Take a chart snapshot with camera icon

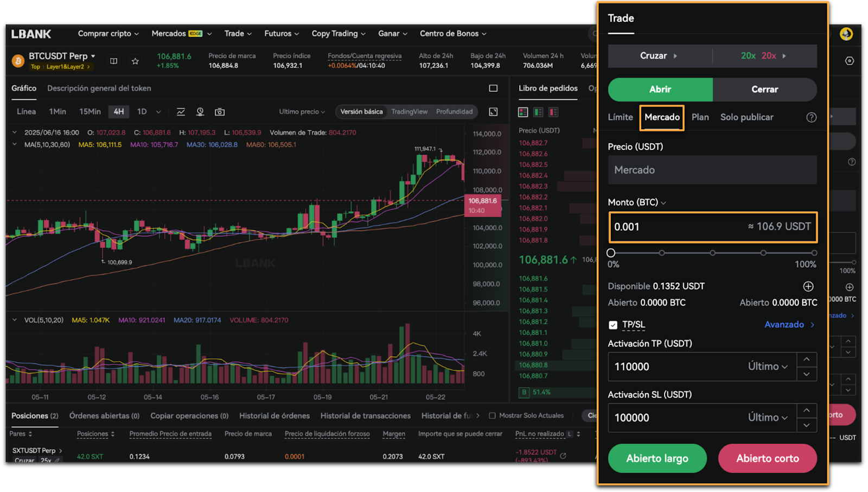(220, 112)
